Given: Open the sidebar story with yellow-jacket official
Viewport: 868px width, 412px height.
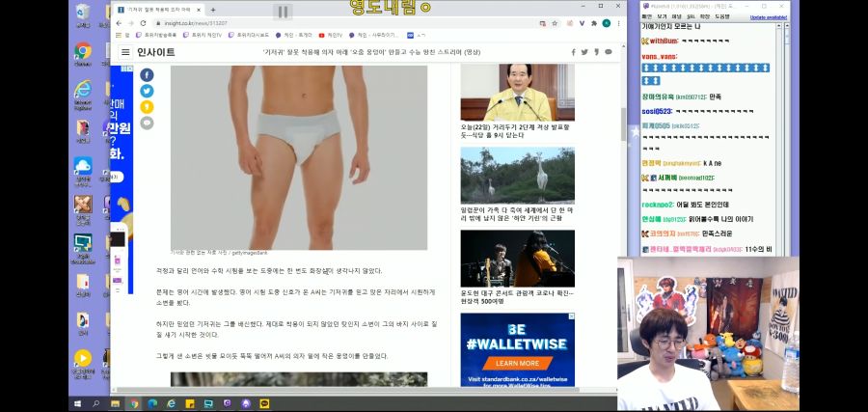Looking at the screenshot, I should coord(518,92).
